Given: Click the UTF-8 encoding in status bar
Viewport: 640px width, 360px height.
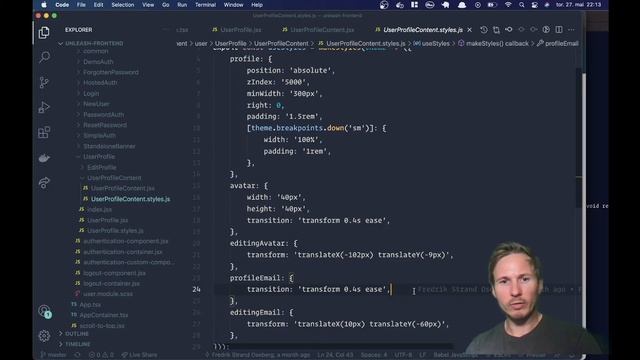Looking at the screenshot, I should [403, 355].
